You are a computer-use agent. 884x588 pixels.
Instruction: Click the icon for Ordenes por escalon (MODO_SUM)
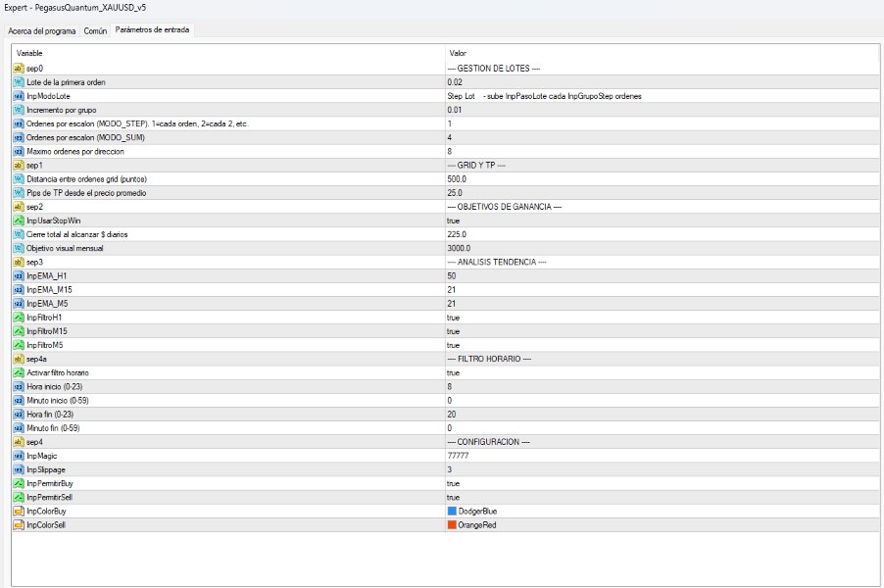[19, 137]
